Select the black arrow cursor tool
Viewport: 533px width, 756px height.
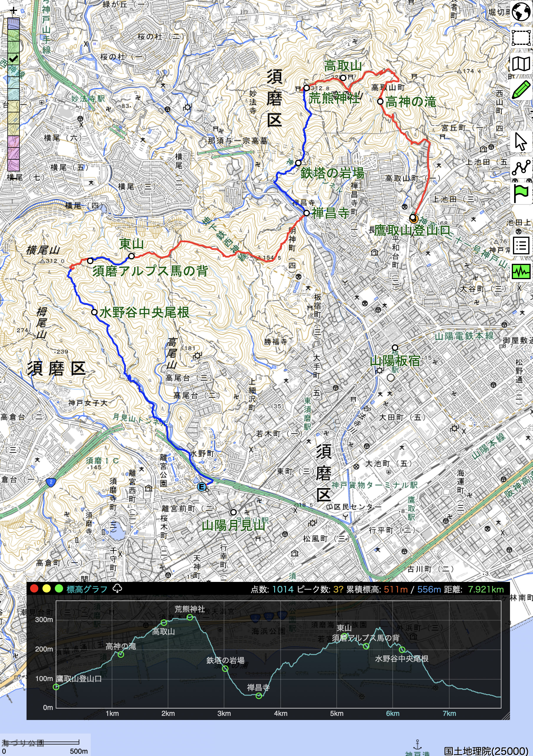pyautogui.click(x=521, y=142)
